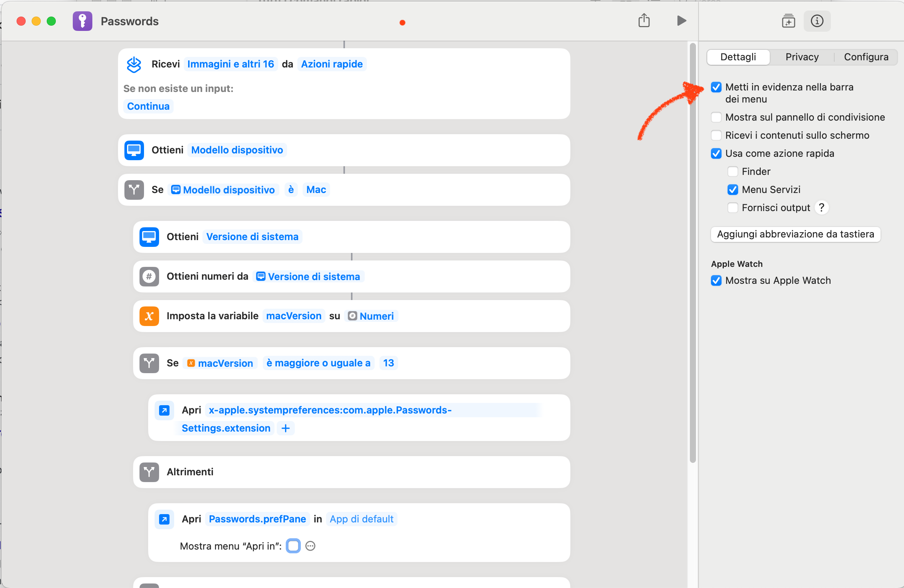The image size is (904, 588).
Task: Click the branch icon of Se macVersion
Action: (149, 363)
